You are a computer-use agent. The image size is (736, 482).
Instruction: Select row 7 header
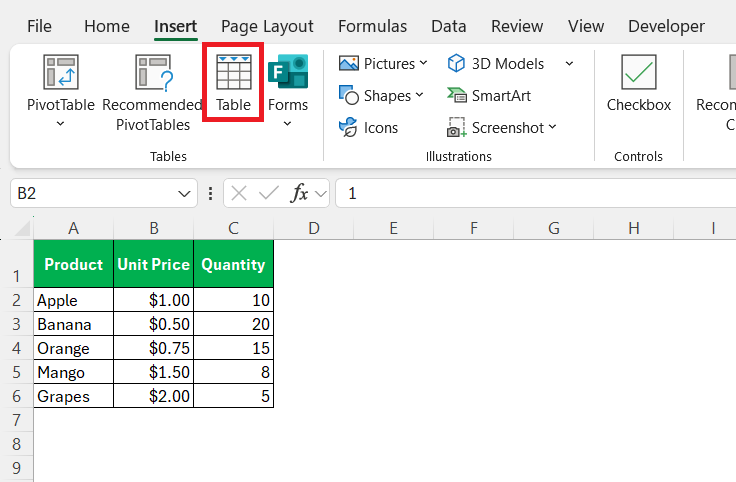[16, 420]
